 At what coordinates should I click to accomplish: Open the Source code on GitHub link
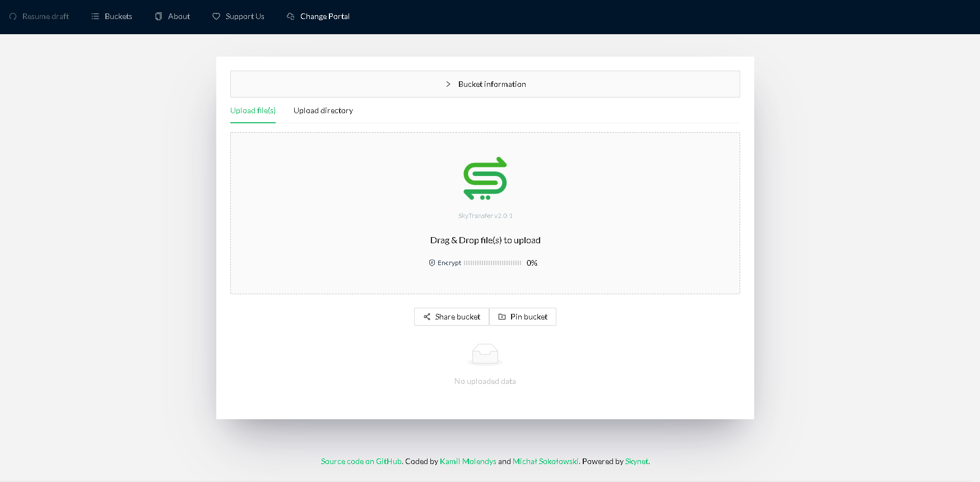(361, 461)
